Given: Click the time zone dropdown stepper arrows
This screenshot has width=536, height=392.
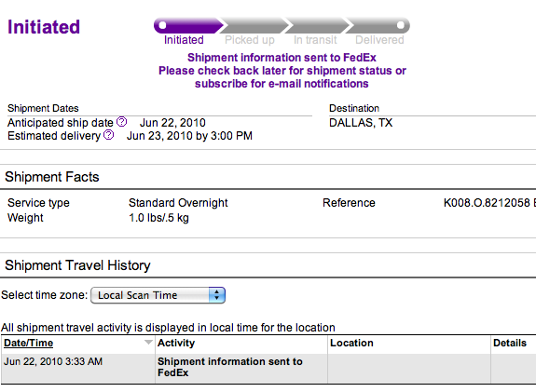Looking at the screenshot, I should (216, 295).
